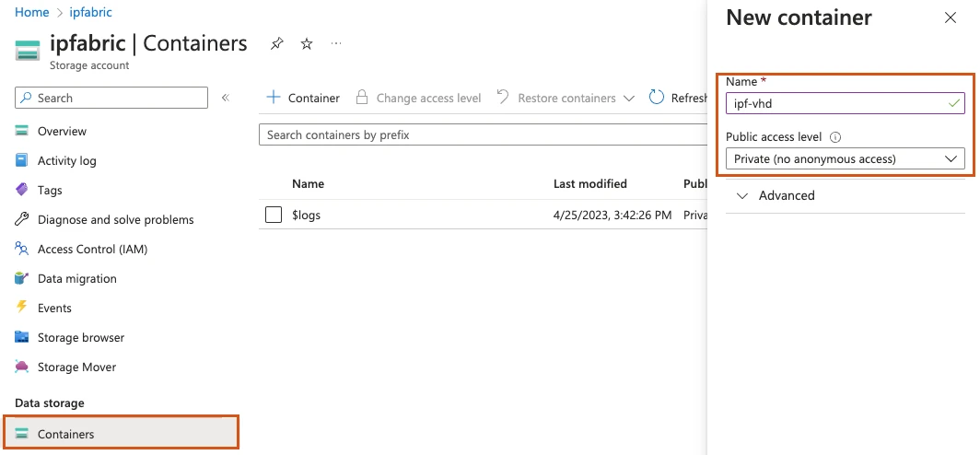Image resolution: width=980 pixels, height=455 pixels.
Task: Open Storage browser from the sidebar
Action: [80, 337]
